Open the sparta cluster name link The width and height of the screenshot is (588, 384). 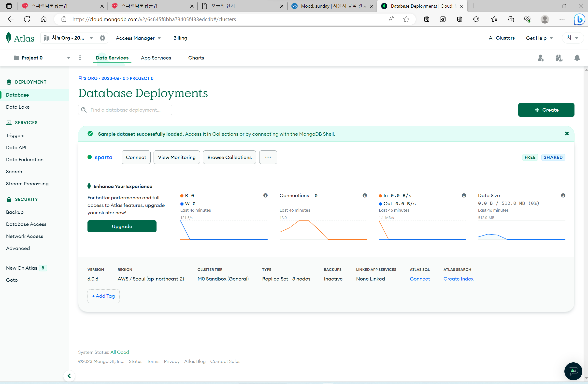pos(103,157)
